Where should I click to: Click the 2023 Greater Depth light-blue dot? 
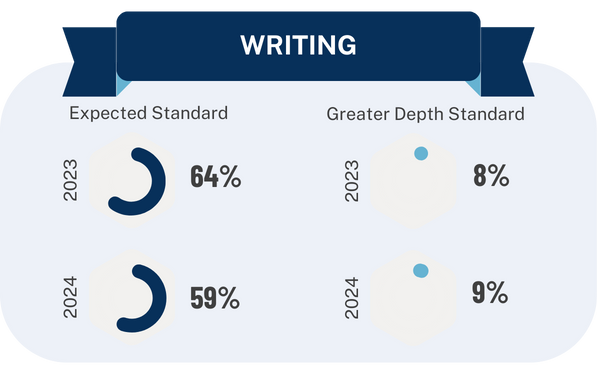(x=421, y=153)
